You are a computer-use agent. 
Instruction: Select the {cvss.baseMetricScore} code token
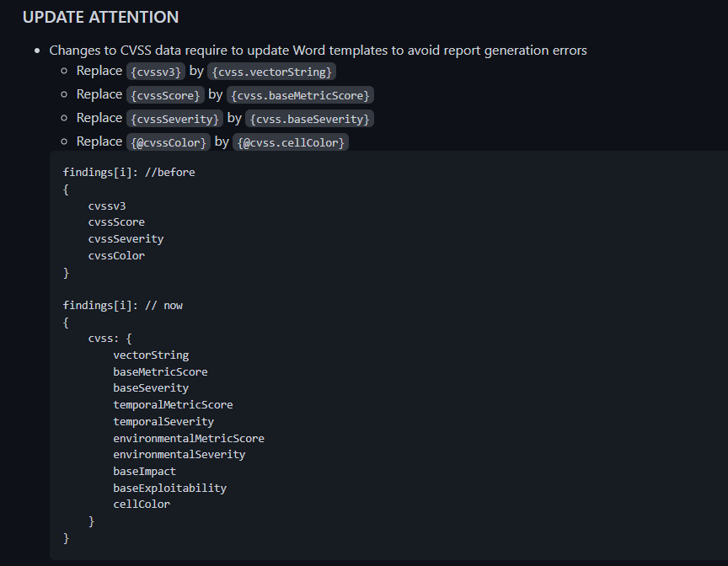click(300, 95)
